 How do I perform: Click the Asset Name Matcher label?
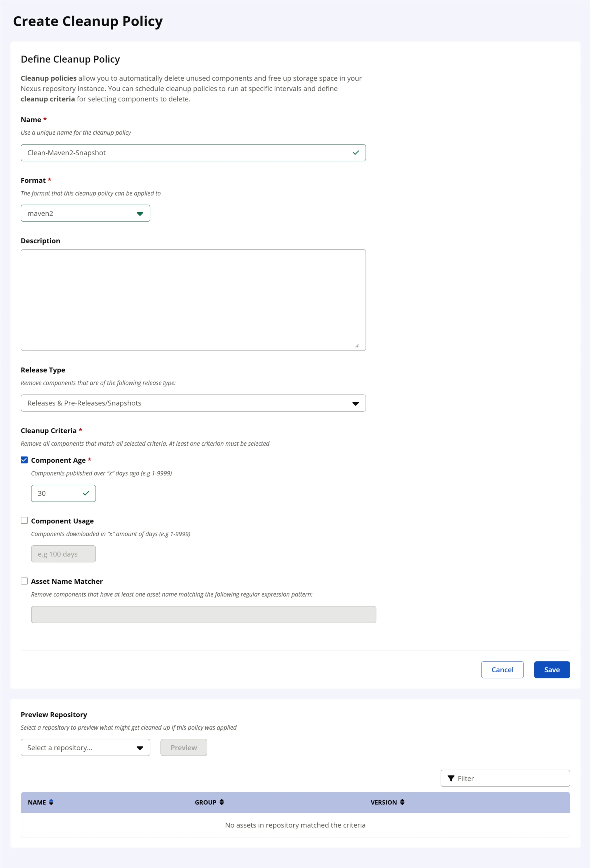[67, 581]
